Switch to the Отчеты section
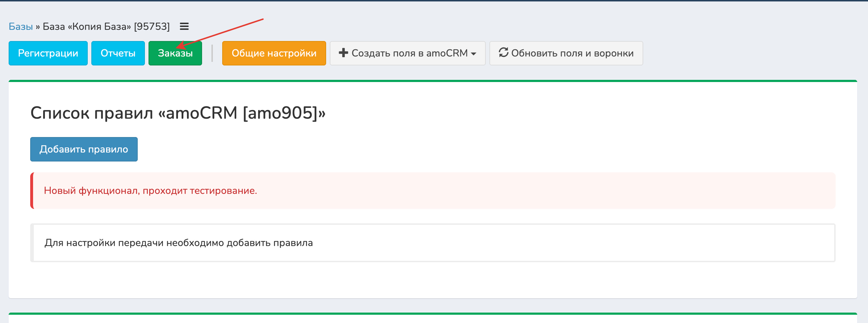Image resolution: width=868 pixels, height=323 pixels. click(x=118, y=53)
